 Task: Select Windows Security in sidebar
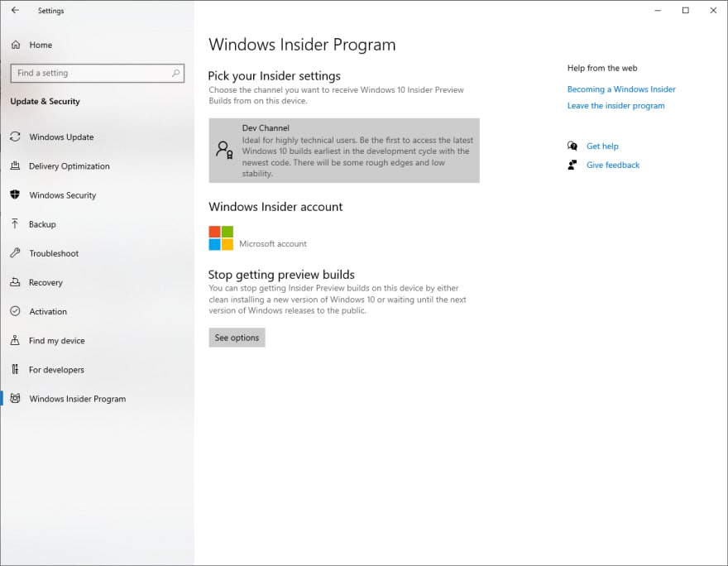[x=63, y=195]
